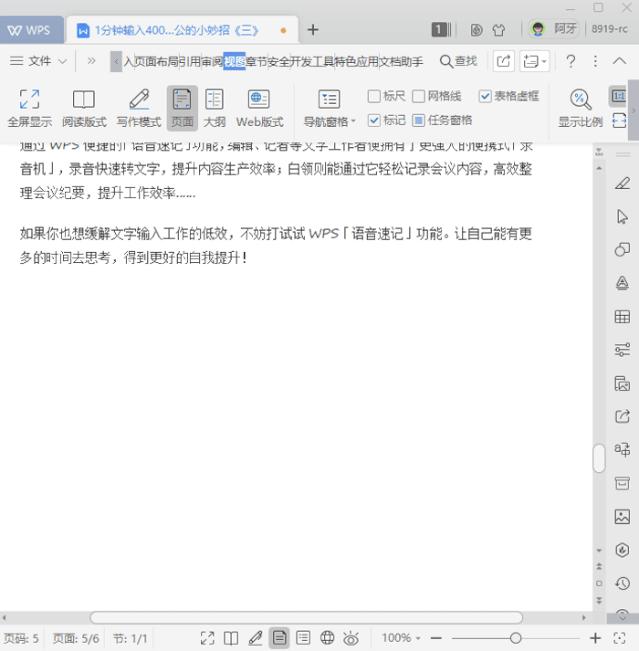The width and height of the screenshot is (639, 651).
Task: Open zoom ratio dialog (显示比例)
Action: [x=580, y=108]
